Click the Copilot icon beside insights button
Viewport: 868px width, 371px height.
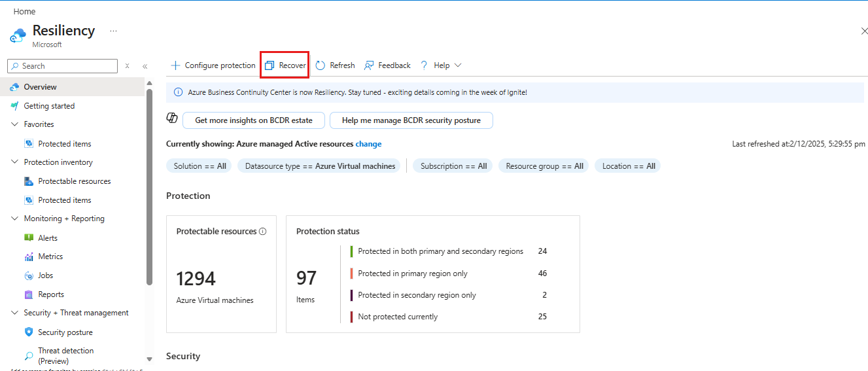point(172,118)
